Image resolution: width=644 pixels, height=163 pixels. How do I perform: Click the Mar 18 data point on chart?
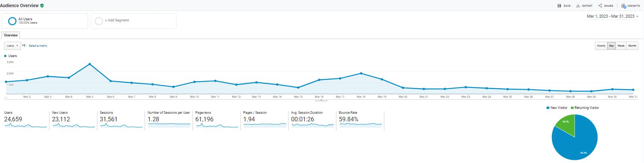coord(361,73)
